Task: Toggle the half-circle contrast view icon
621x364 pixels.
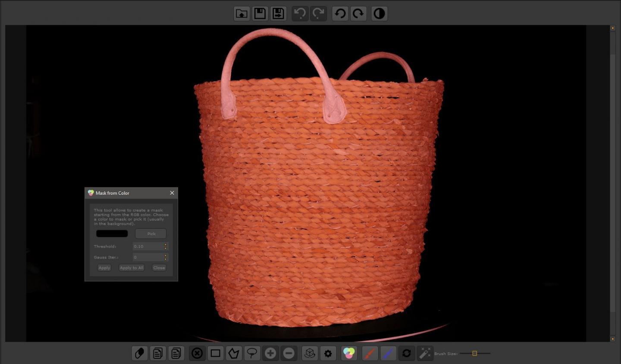Action: pos(379,13)
